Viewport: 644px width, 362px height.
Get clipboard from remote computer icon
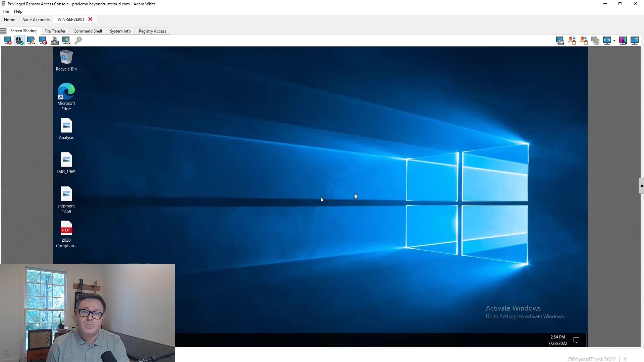point(584,41)
